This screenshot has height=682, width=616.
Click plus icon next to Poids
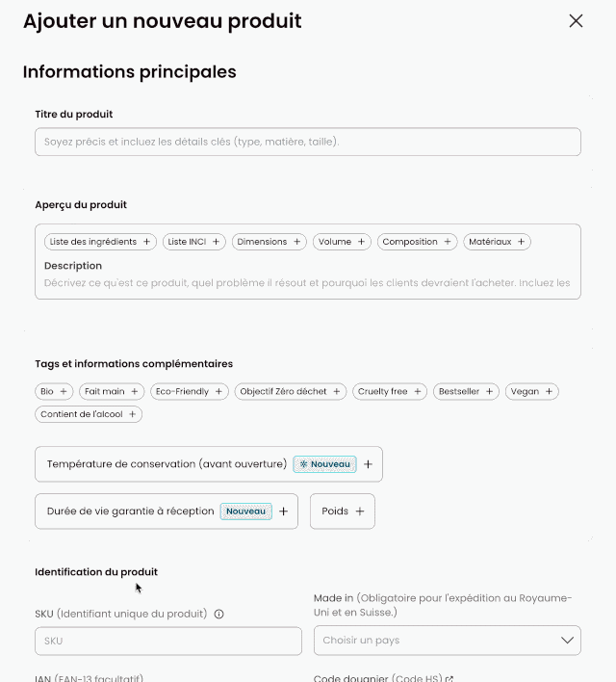[360, 511]
